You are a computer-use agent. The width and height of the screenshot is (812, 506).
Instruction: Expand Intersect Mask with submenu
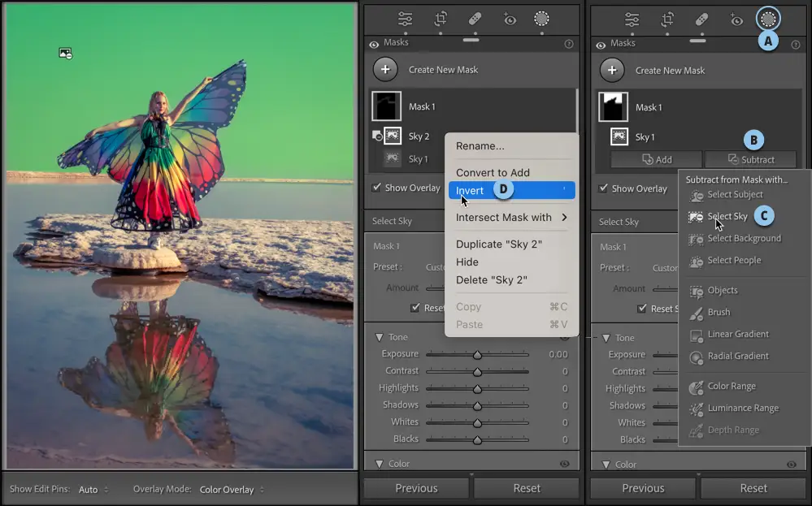pyautogui.click(x=511, y=218)
